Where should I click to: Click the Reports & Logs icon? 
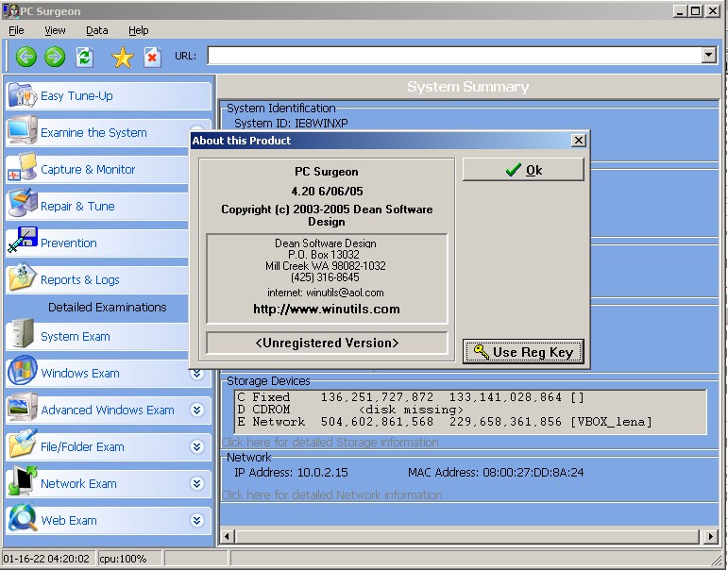[23, 277]
